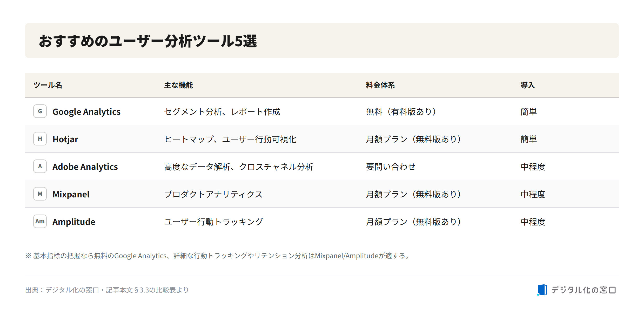The width and height of the screenshot is (644, 320).
Task: Click the Amplitude 'Am' icon badge
Action: (40, 221)
